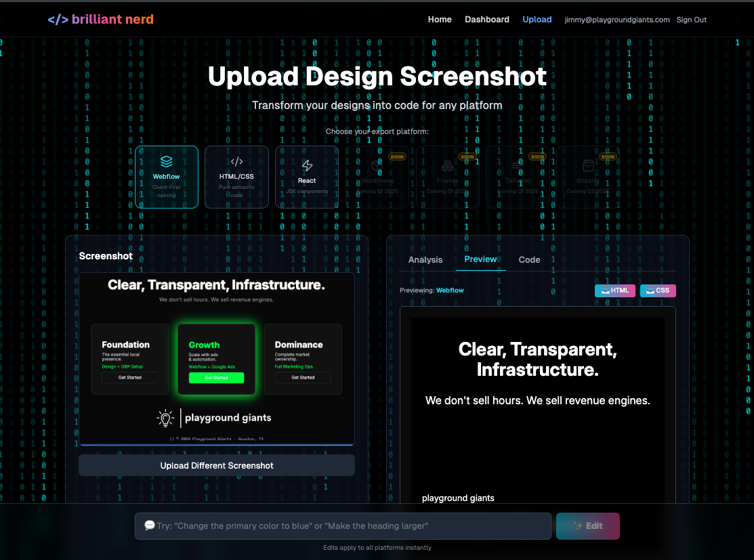Viewport: 754px width, 560px height.
Task: Download the CSS export file
Action: 657,290
